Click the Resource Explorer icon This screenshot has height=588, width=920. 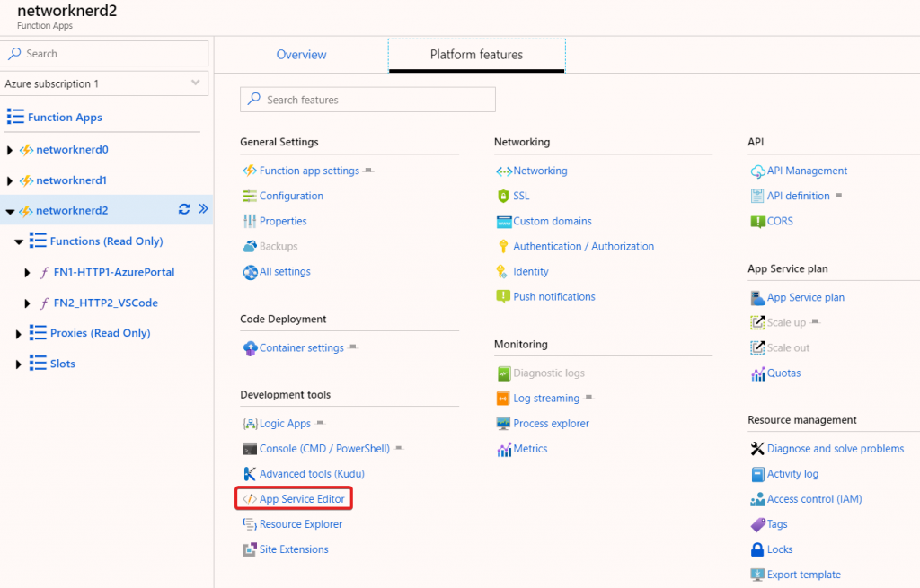(250, 524)
